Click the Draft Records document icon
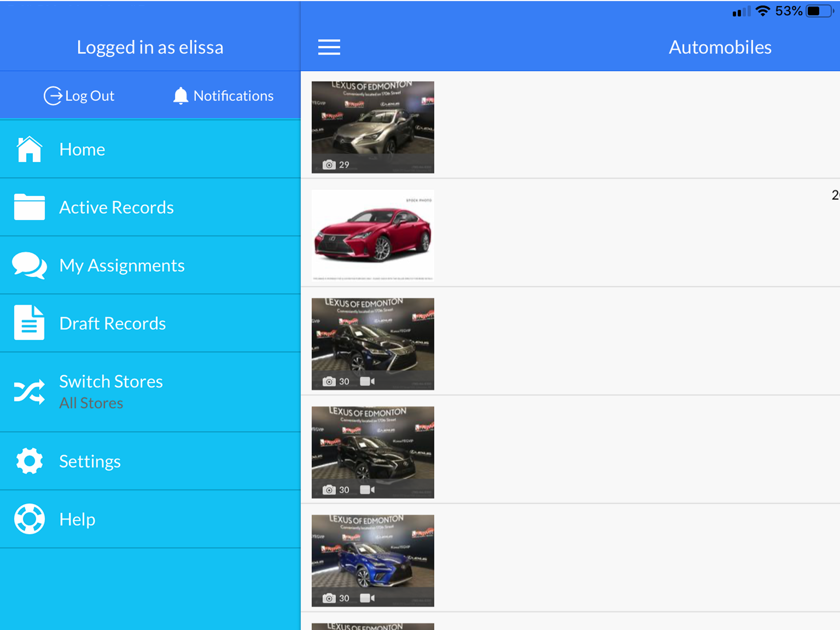 [29, 323]
